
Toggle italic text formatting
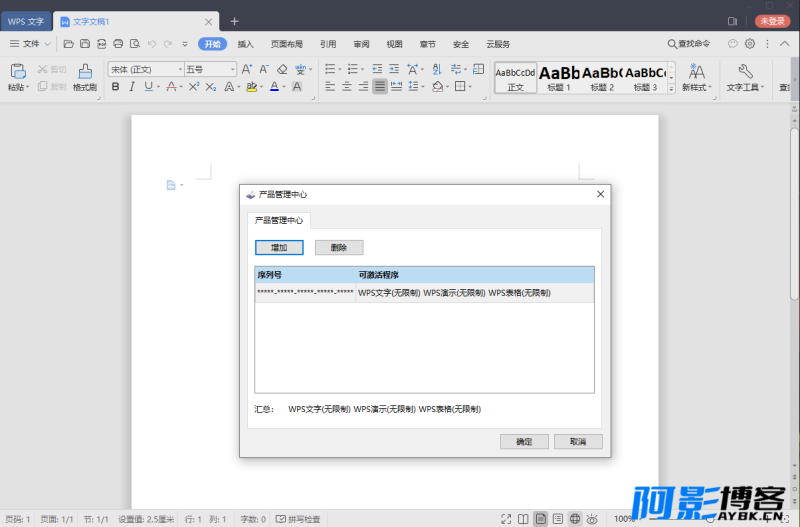132,87
